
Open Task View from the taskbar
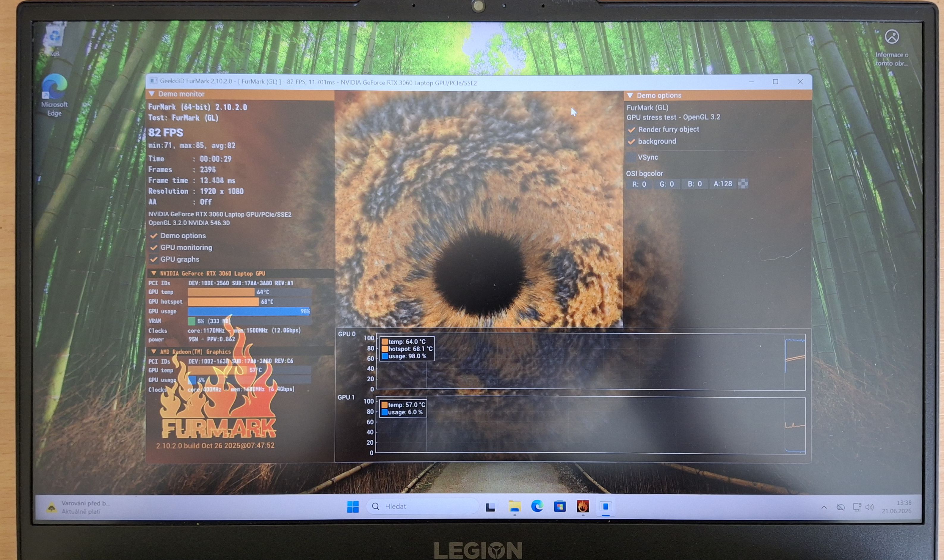click(490, 507)
